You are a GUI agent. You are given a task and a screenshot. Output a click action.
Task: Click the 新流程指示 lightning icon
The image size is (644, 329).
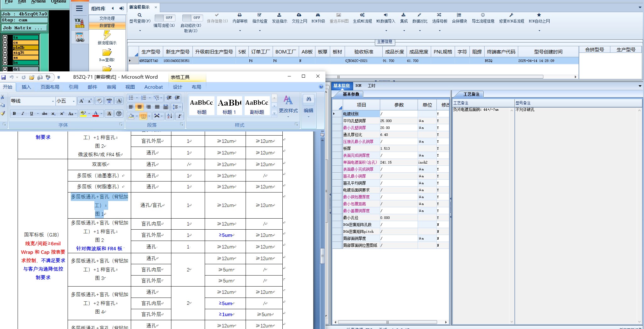pyautogui.click(x=107, y=35)
